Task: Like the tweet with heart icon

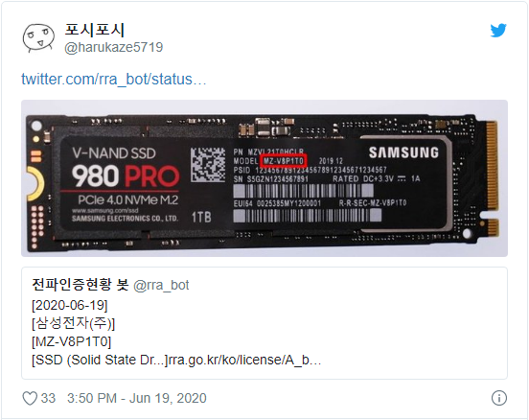Action: click(x=30, y=398)
